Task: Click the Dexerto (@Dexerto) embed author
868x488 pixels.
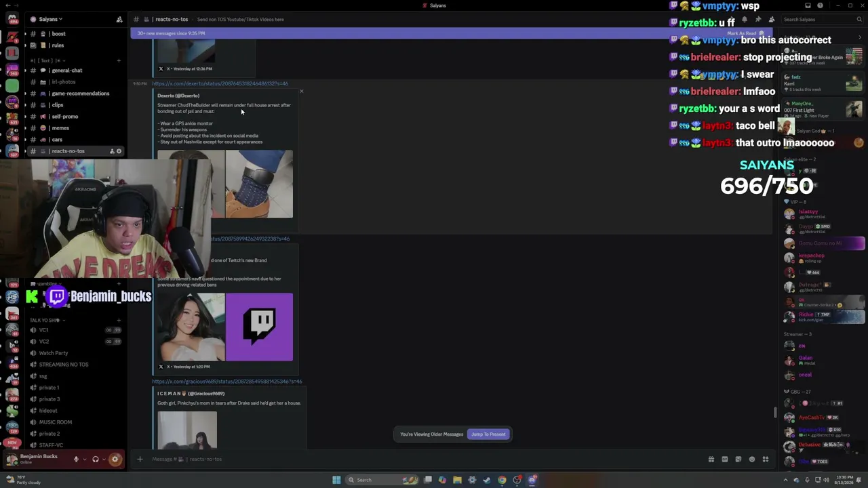Action: tap(178, 96)
